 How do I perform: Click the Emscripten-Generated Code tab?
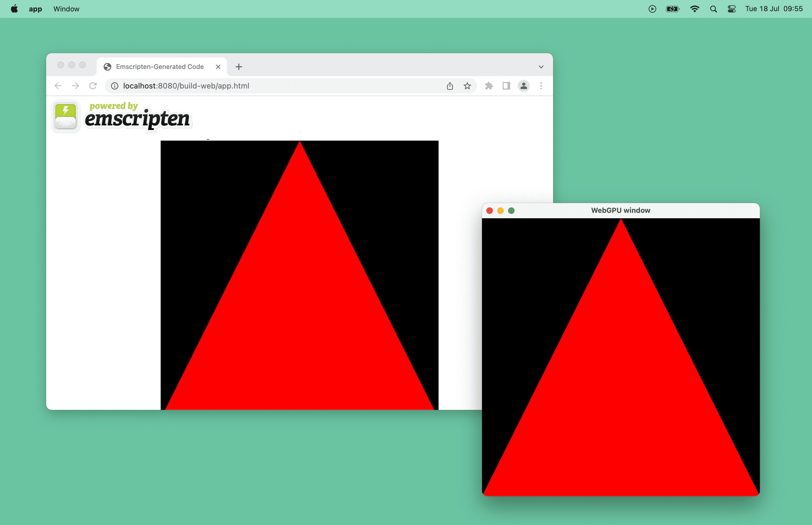tap(160, 66)
